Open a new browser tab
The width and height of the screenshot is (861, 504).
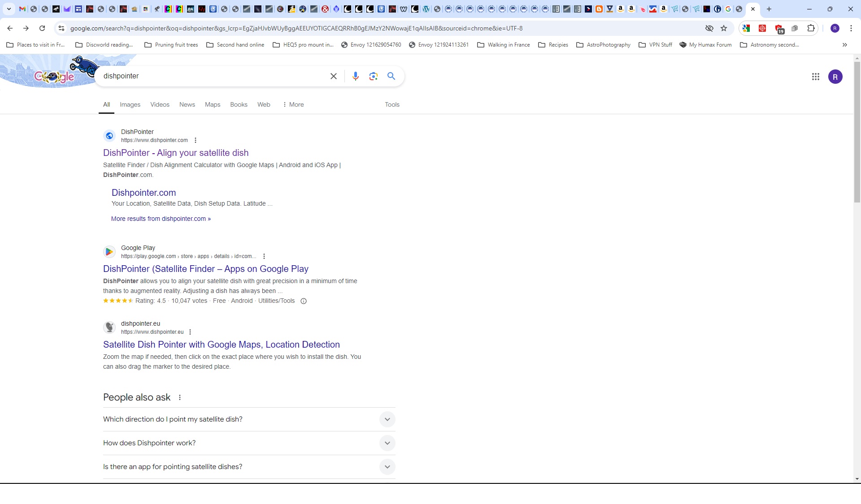click(769, 9)
